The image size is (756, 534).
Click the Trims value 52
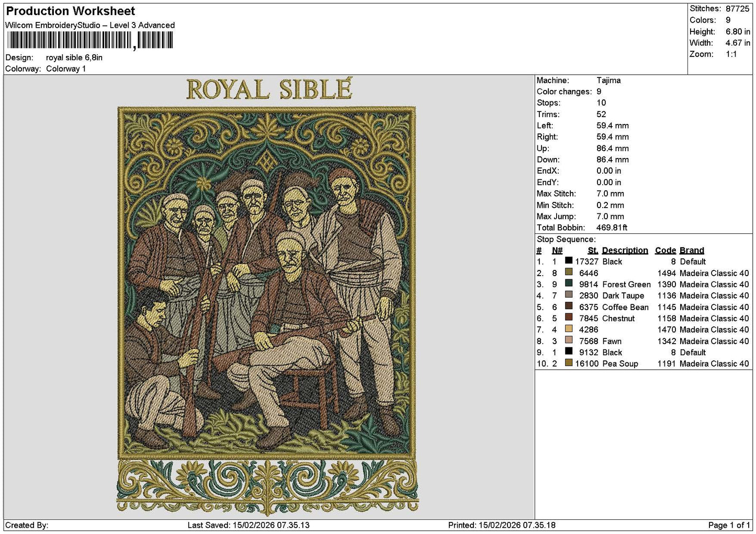pos(601,115)
